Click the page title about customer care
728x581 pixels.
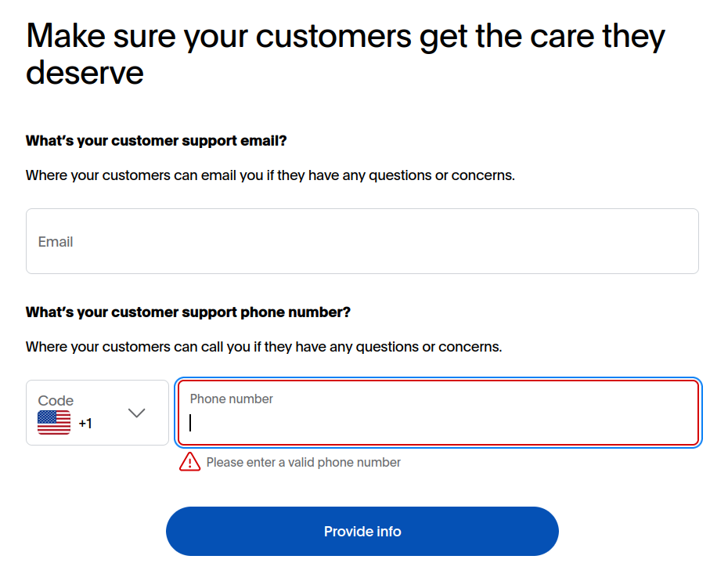click(x=345, y=55)
